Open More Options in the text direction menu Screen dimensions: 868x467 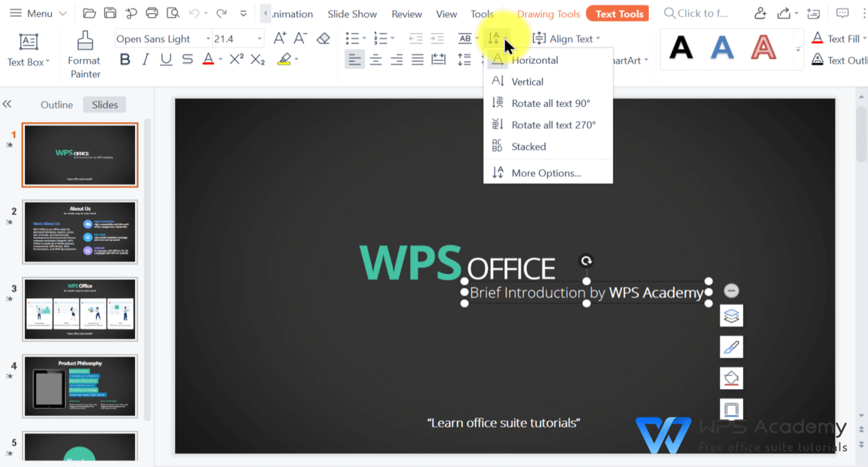tap(548, 173)
